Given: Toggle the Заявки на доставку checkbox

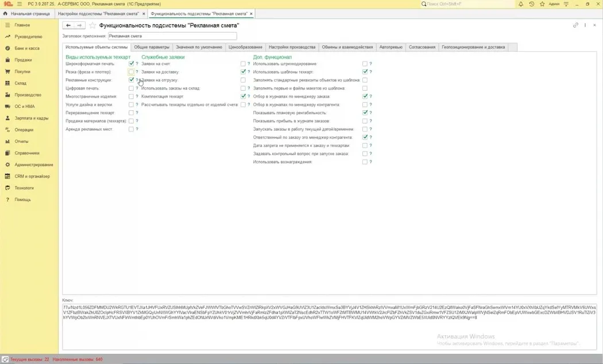Looking at the screenshot, I should (x=243, y=72).
